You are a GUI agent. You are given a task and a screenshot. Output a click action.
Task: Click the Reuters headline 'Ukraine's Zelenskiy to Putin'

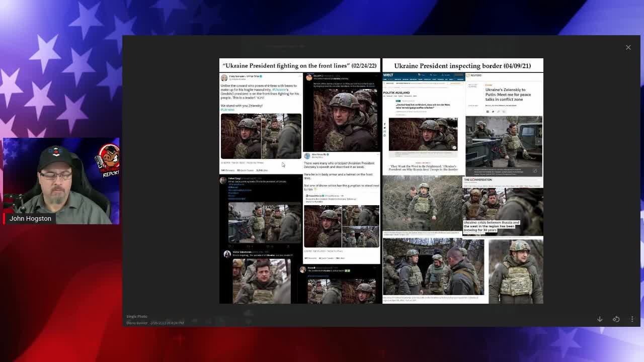(x=508, y=95)
